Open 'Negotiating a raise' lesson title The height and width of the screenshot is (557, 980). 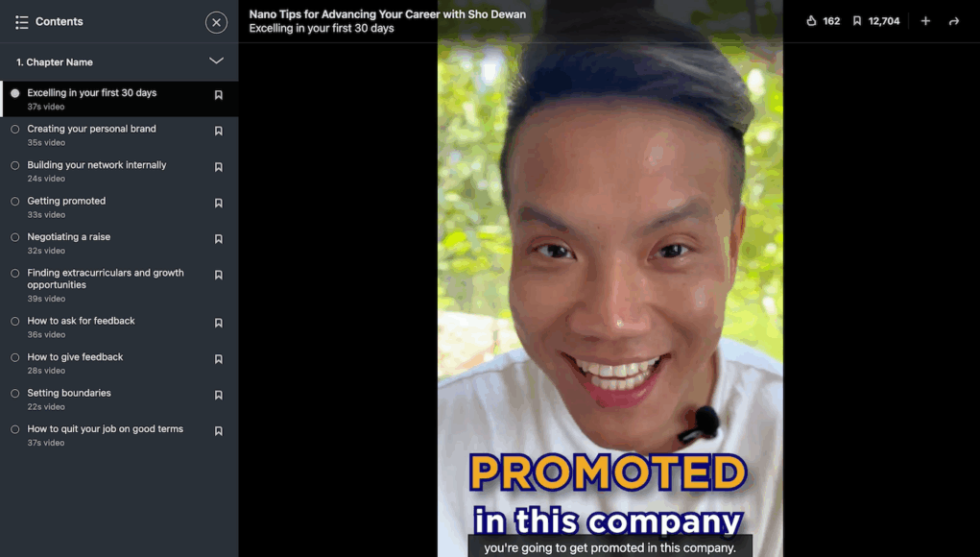click(69, 237)
